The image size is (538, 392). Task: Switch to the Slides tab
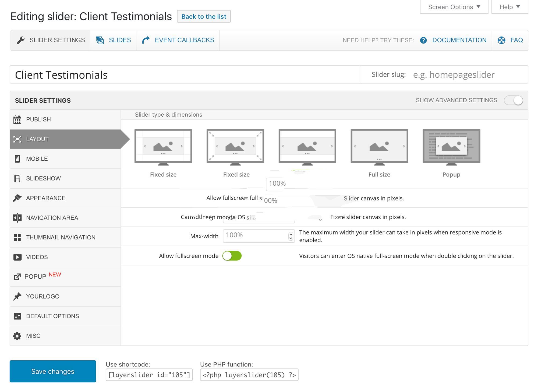coord(113,40)
